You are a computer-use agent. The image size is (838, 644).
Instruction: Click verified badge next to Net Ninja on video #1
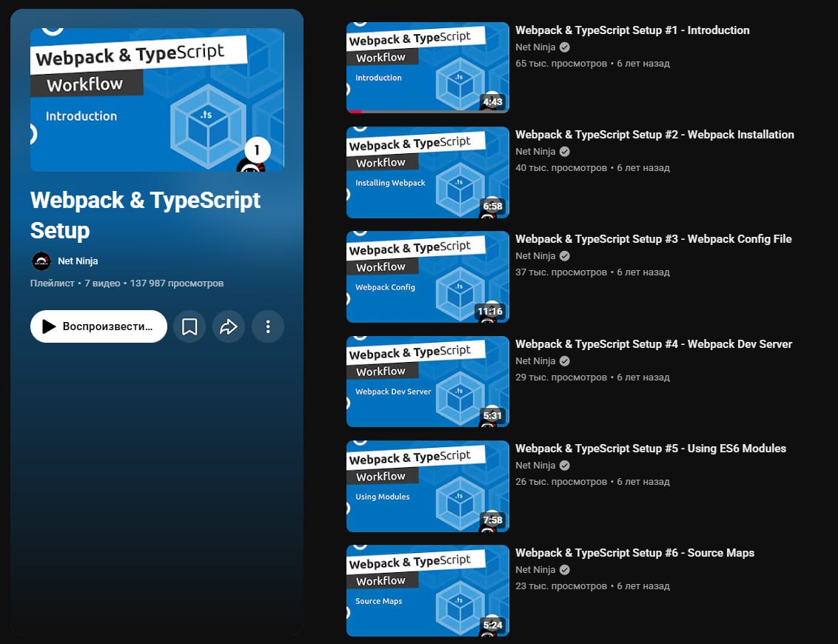(564, 47)
